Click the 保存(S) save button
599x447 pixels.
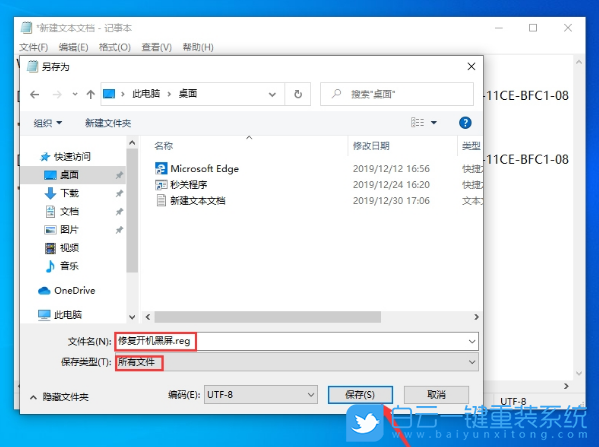coord(360,395)
